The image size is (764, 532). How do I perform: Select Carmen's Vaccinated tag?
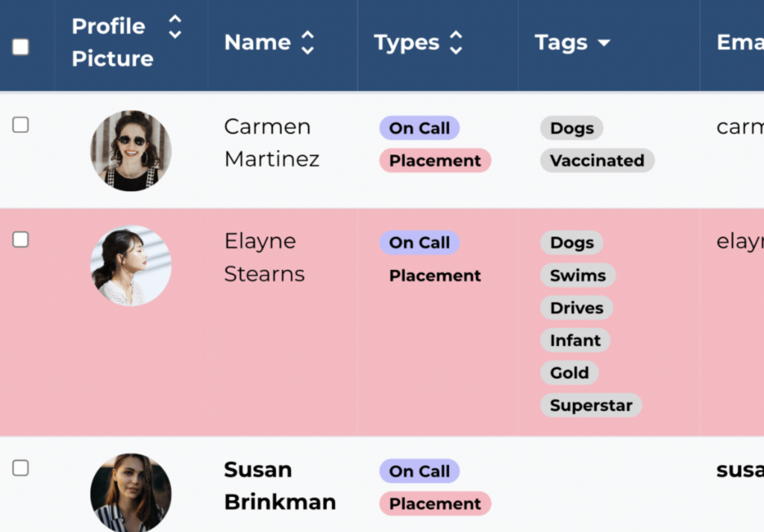tap(597, 160)
